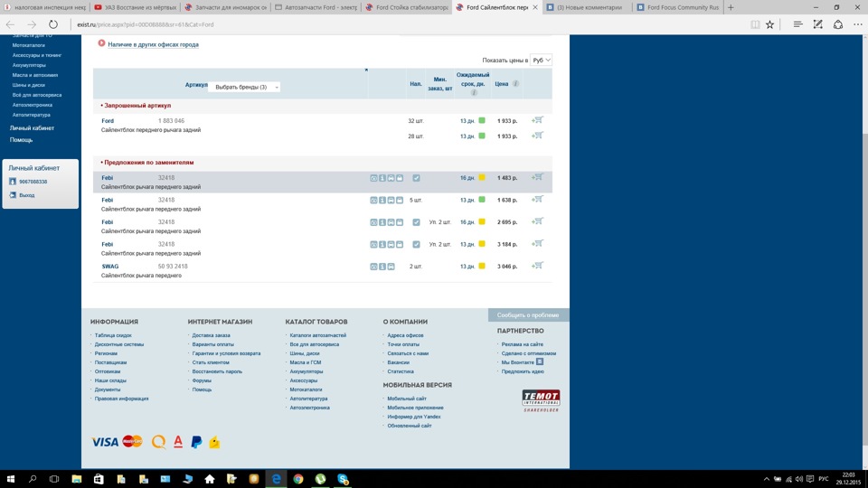Show price info tooltip next to Цена
Viewport: 868px width, 488px height.
coord(515,83)
